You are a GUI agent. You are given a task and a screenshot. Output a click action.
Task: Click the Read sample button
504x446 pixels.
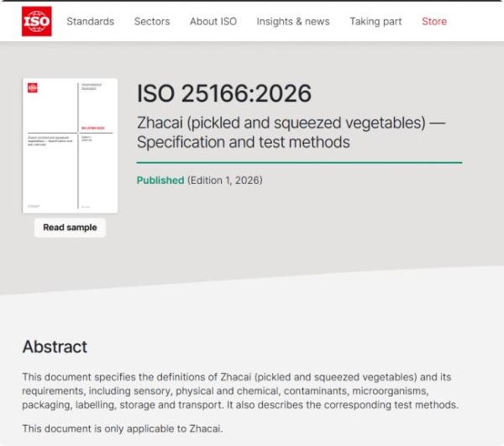(70, 228)
